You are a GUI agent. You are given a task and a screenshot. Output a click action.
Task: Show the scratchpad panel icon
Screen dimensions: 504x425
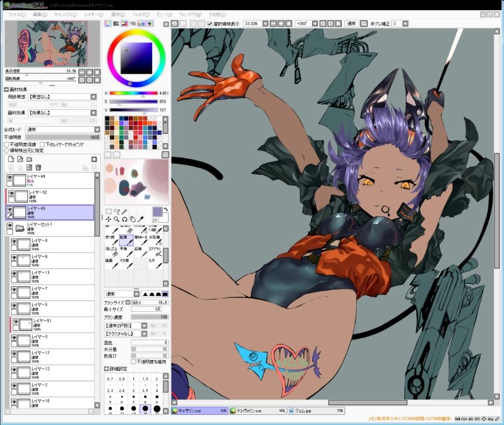point(149,23)
